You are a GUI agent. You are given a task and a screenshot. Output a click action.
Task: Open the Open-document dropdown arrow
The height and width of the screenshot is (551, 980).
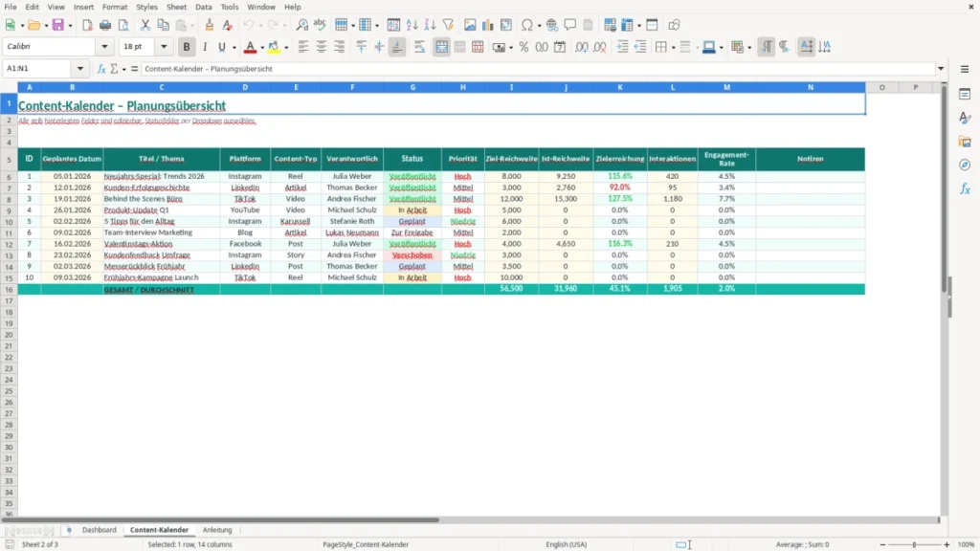click(46, 26)
